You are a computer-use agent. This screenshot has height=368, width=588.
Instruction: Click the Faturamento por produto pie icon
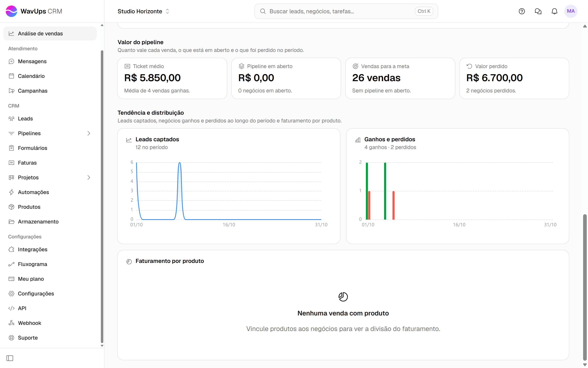coord(129,261)
